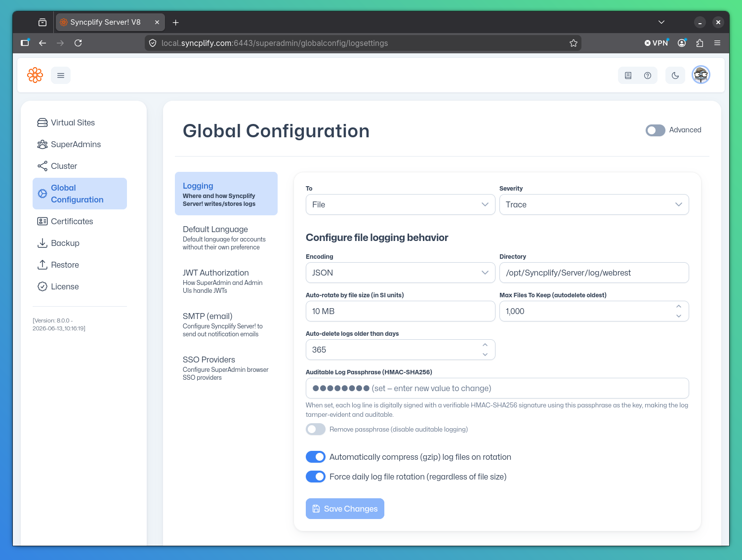Open the Severity dropdown showing Trace
Screen dimensions: 742x560
click(594, 204)
